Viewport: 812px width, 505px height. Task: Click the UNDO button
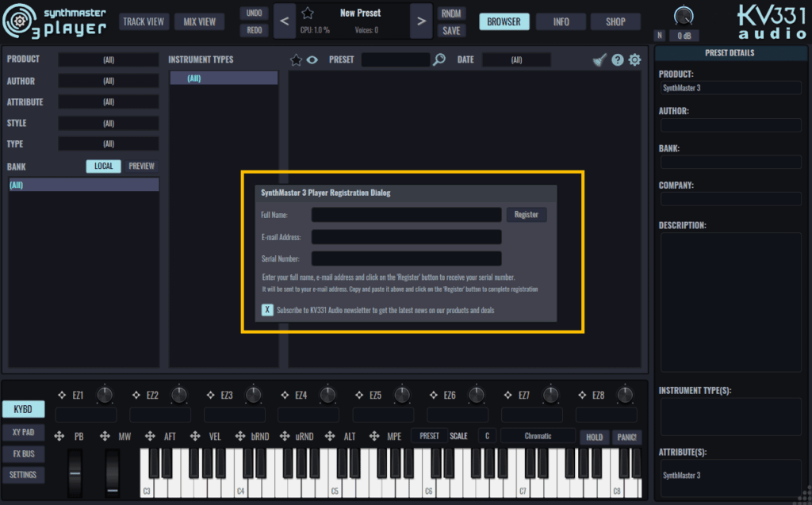(254, 13)
